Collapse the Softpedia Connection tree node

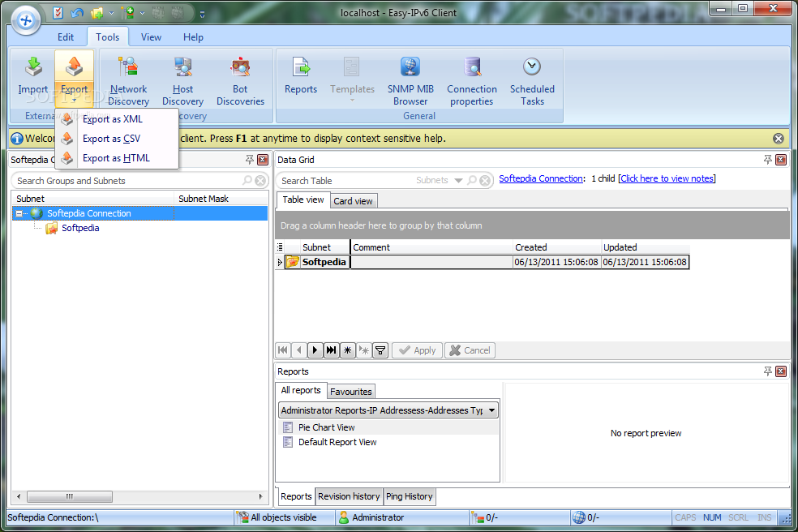(19, 214)
